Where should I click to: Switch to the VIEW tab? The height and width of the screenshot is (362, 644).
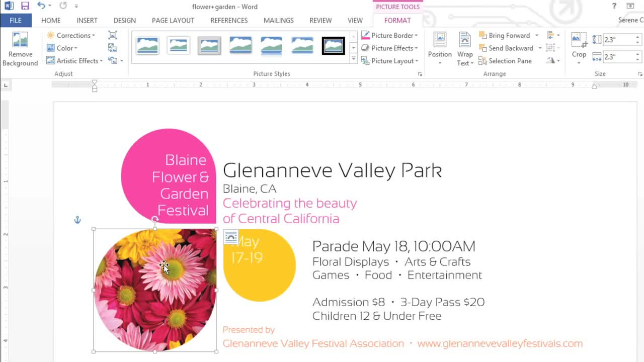(355, 21)
